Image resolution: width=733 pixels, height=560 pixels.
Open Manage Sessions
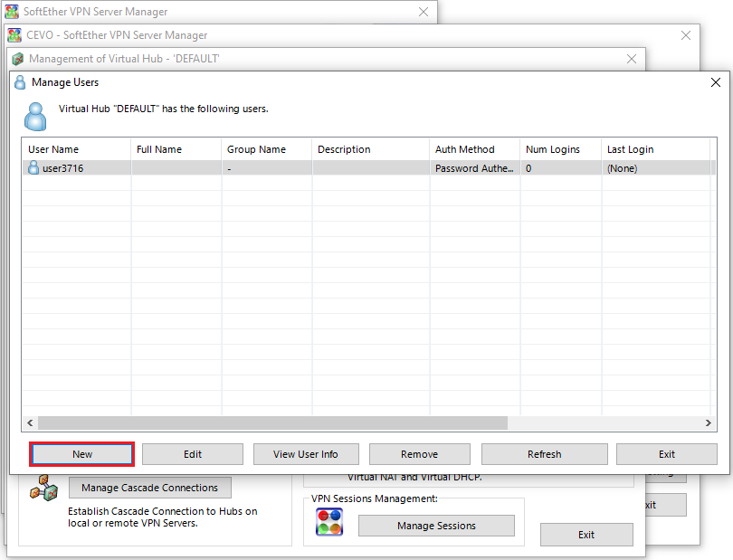pyautogui.click(x=436, y=526)
